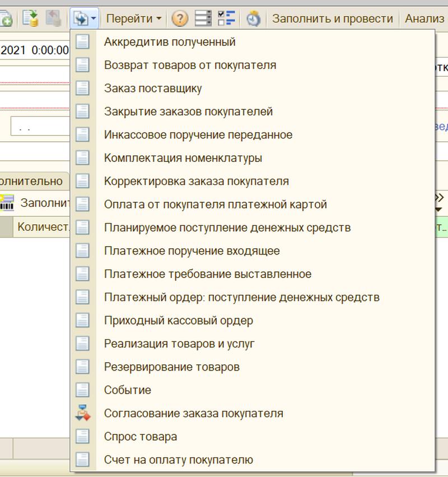Click the Заполнить и провести button
This screenshot has height=477, width=448.
point(333,18)
